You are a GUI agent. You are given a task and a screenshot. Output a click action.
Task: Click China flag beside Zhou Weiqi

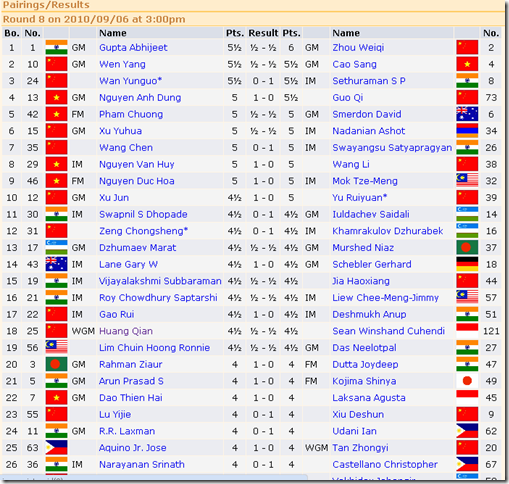[x=467, y=47]
